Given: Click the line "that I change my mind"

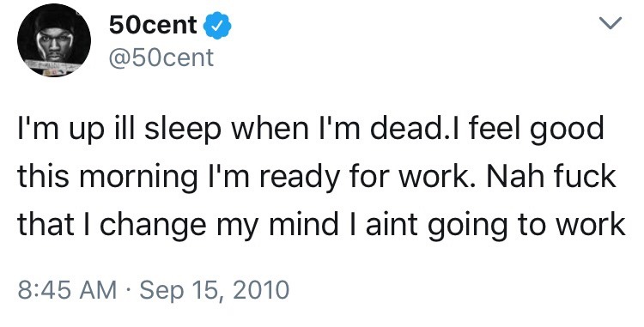Looking at the screenshot, I should point(321,224).
